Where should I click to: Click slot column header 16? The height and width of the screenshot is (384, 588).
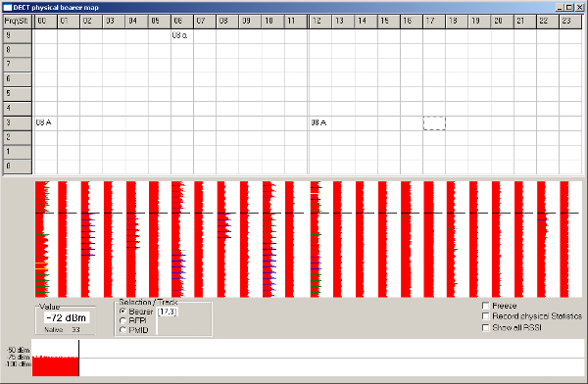pos(412,22)
